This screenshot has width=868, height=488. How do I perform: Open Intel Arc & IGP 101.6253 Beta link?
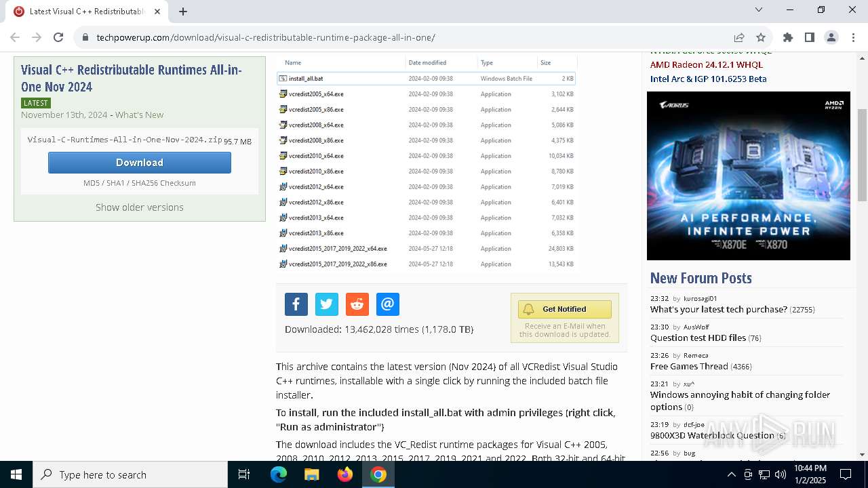709,79
